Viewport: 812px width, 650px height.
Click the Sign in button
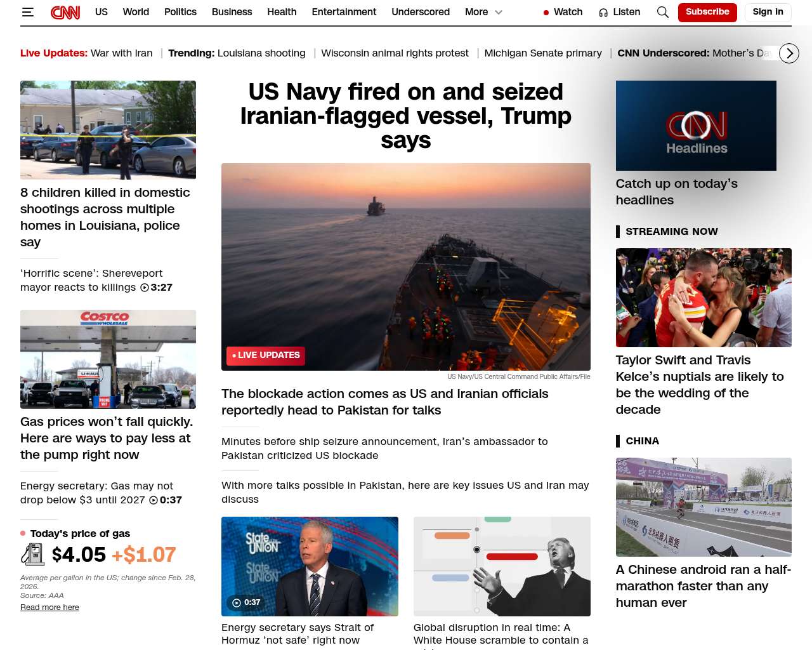pyautogui.click(x=768, y=12)
